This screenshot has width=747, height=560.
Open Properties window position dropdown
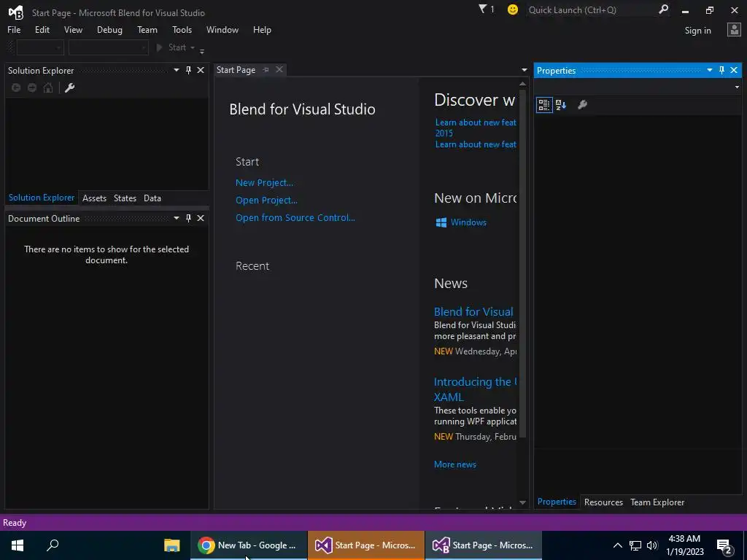coord(709,70)
